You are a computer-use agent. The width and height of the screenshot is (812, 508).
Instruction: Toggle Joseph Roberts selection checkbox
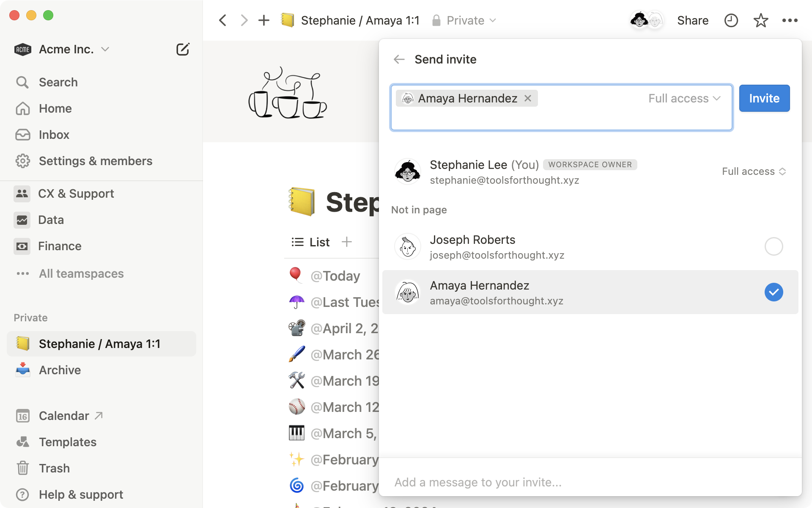coord(773,246)
